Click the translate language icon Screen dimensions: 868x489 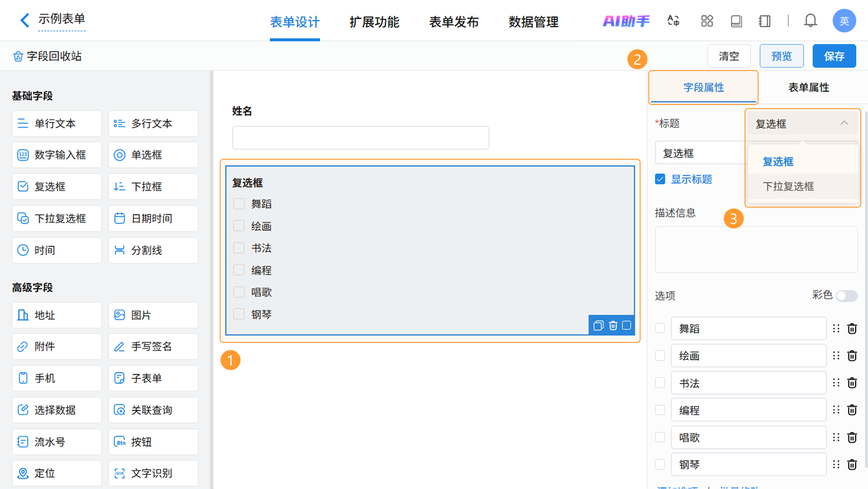673,21
